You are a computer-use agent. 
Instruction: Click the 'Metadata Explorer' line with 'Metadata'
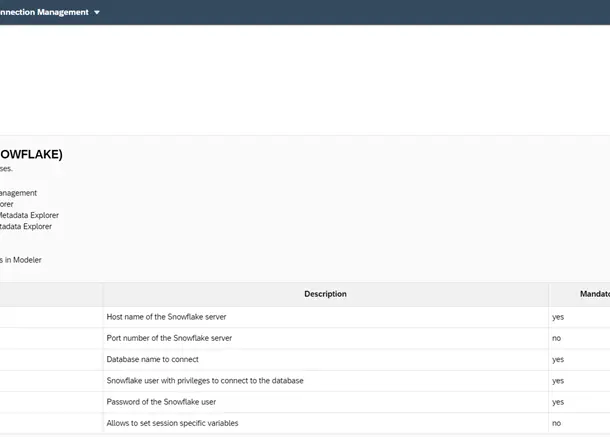(29, 215)
